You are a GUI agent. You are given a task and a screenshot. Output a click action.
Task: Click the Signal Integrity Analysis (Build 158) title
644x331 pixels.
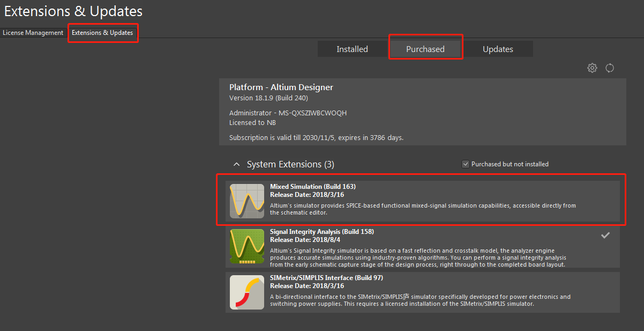(322, 232)
